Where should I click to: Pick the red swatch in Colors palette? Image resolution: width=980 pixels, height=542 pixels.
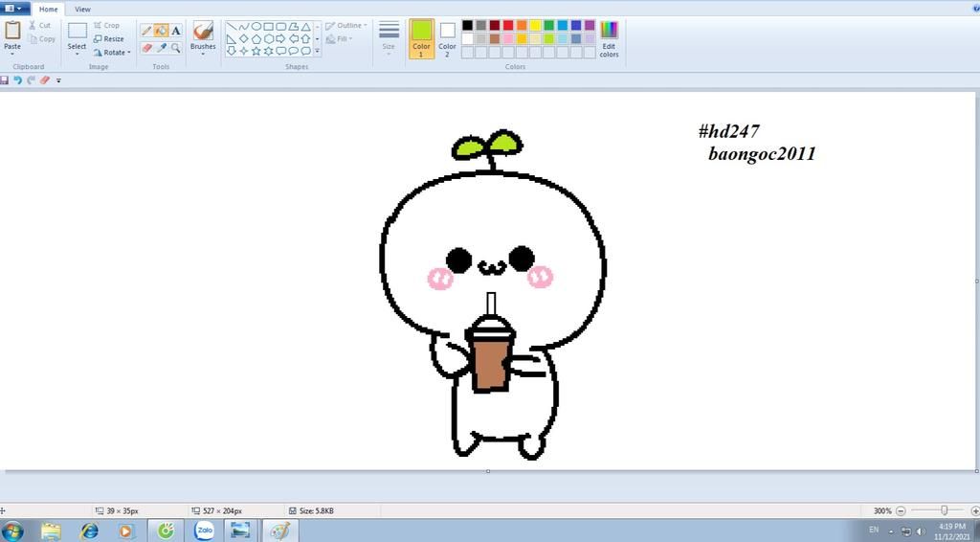(508, 25)
